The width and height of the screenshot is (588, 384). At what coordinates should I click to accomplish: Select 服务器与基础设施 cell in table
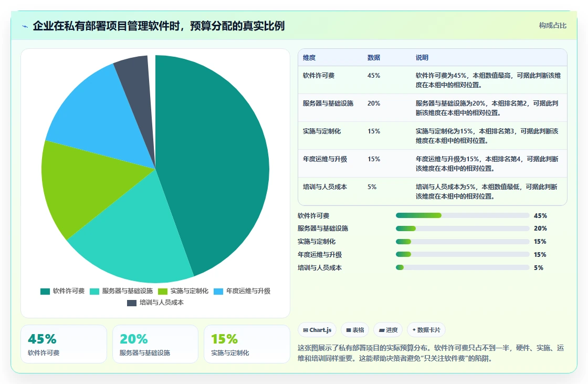click(328, 103)
